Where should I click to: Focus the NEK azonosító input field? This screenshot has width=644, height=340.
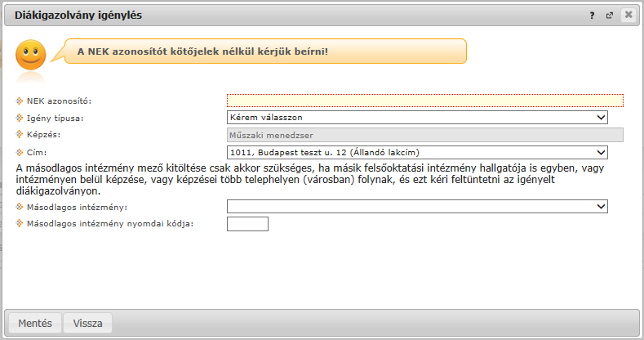[x=425, y=101]
